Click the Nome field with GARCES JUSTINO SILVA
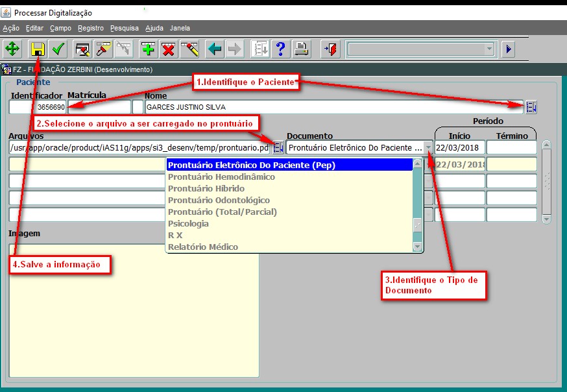Image resolution: width=567 pixels, height=392 pixels. click(x=334, y=107)
